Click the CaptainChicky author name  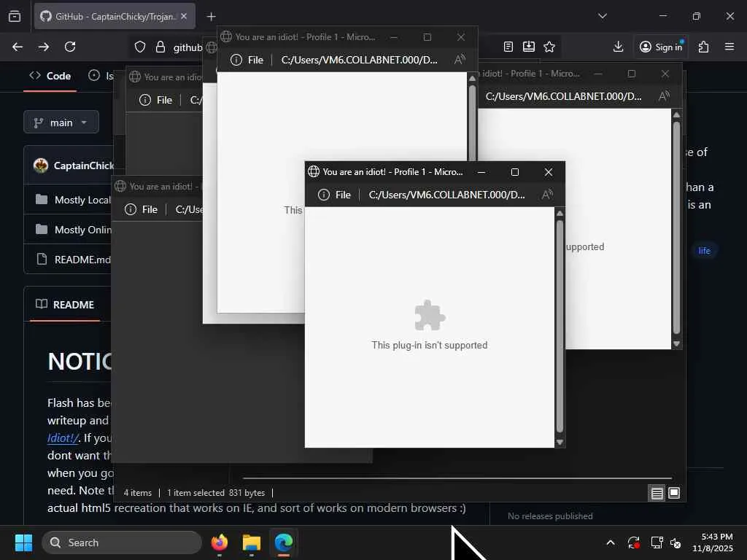pos(83,166)
